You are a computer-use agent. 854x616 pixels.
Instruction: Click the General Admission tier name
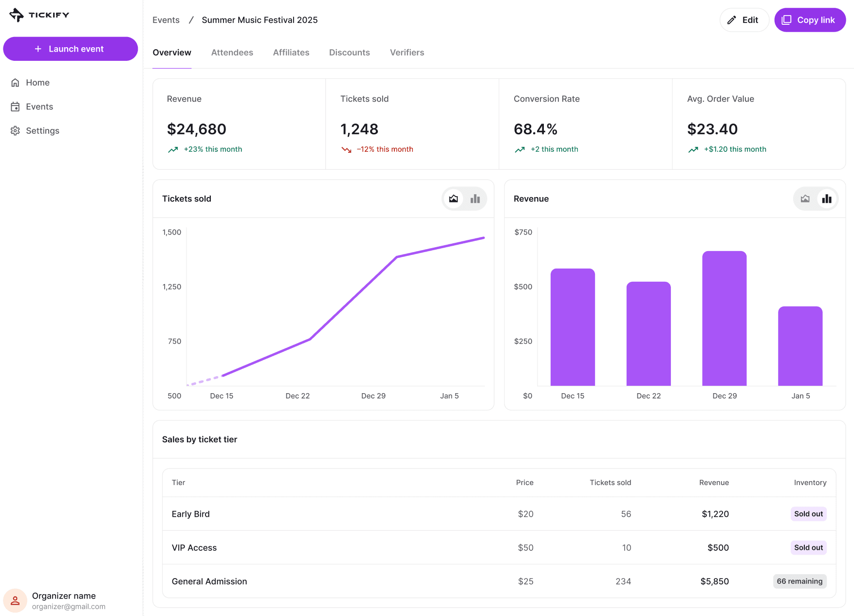209,581
